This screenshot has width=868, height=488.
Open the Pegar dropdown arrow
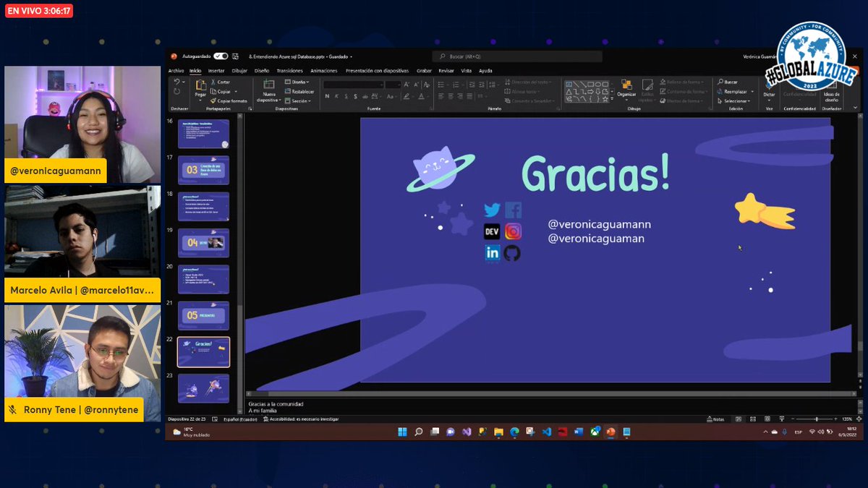click(200, 100)
